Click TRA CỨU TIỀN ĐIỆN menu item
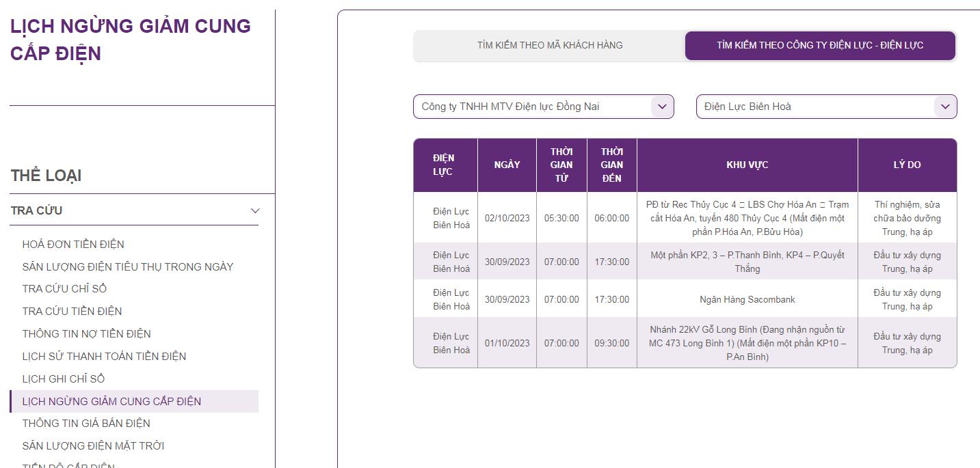This screenshot has height=468, width=980. (x=72, y=312)
